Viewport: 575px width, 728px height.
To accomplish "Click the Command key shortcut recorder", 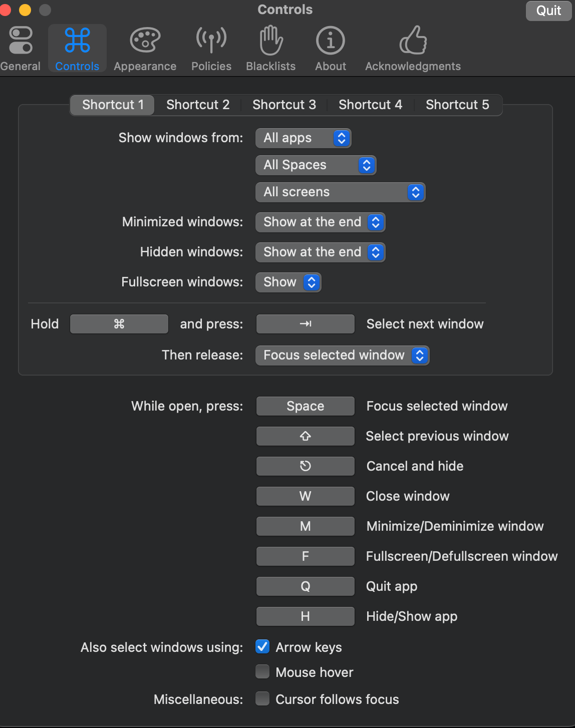I will pos(119,323).
